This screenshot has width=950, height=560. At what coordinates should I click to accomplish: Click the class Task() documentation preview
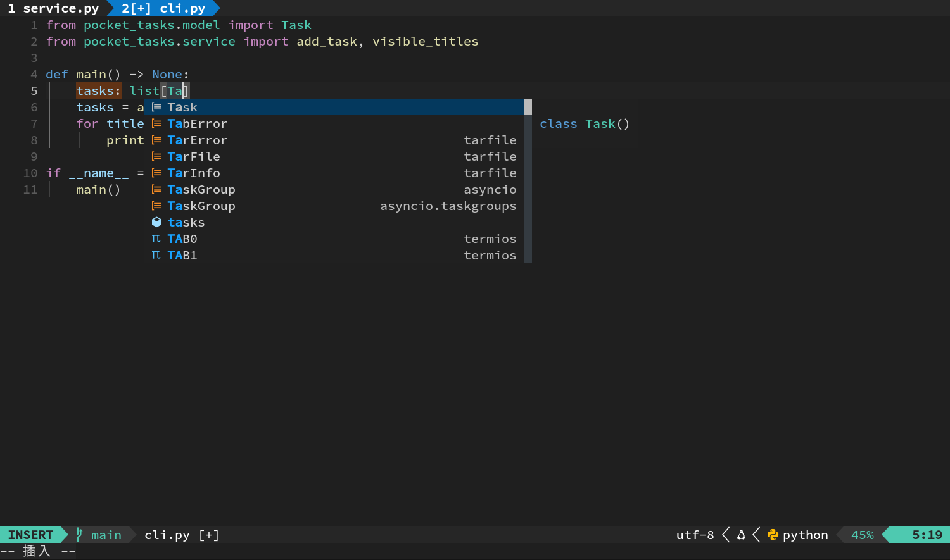click(585, 123)
